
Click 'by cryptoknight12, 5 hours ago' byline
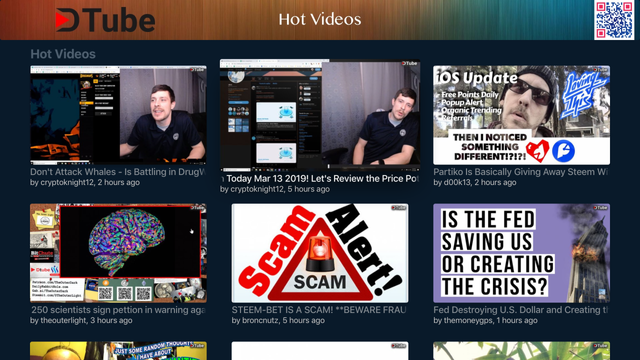tap(275, 189)
